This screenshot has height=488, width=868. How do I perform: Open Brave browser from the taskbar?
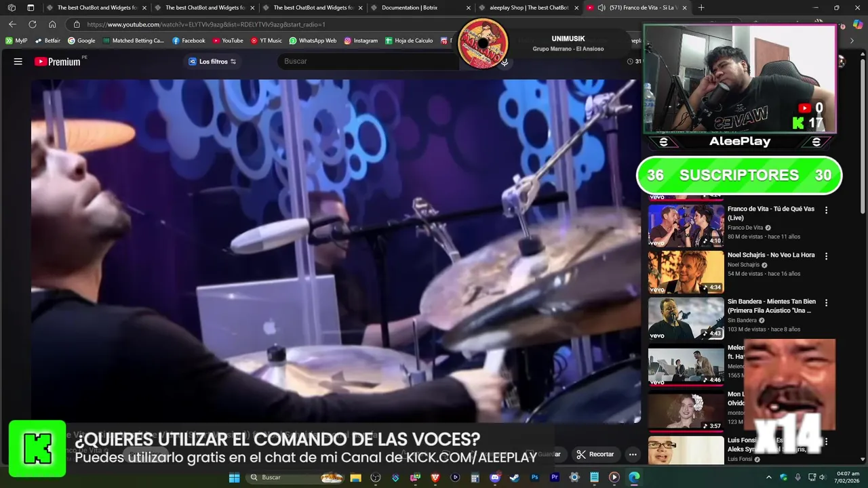pyautogui.click(x=435, y=477)
